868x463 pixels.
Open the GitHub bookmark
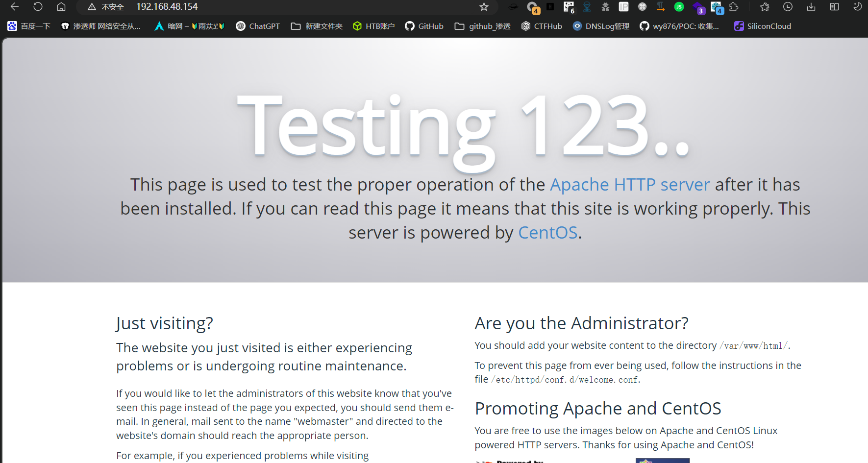click(424, 26)
